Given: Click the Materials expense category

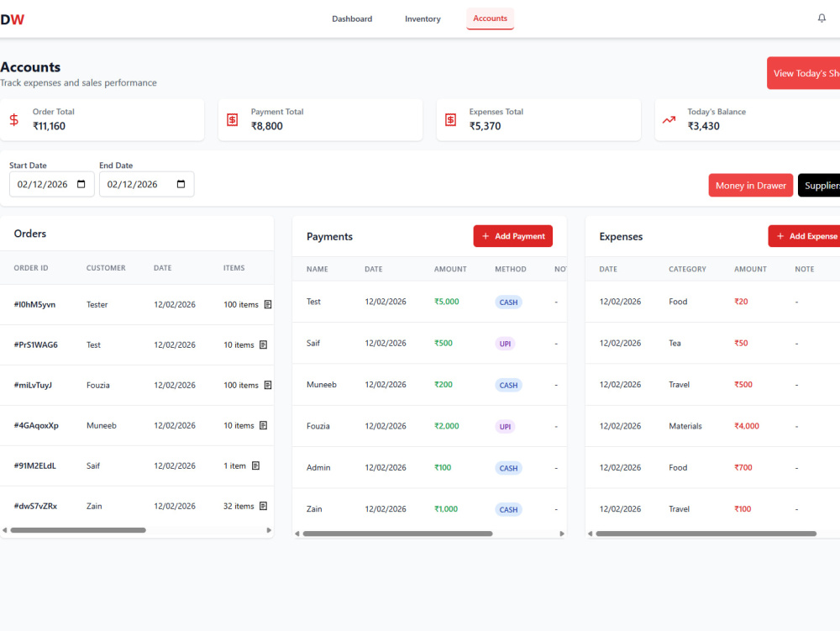Looking at the screenshot, I should pyautogui.click(x=685, y=426).
